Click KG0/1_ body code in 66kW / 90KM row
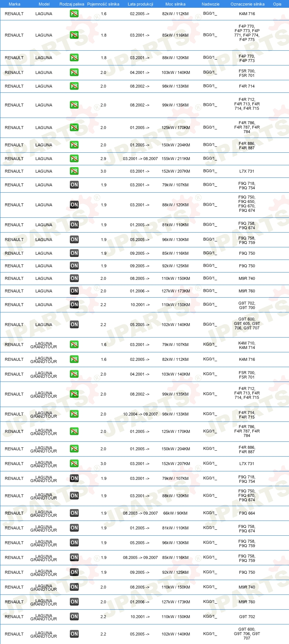Image resolution: width=289 pixels, height=644 pixels. [x=210, y=513]
